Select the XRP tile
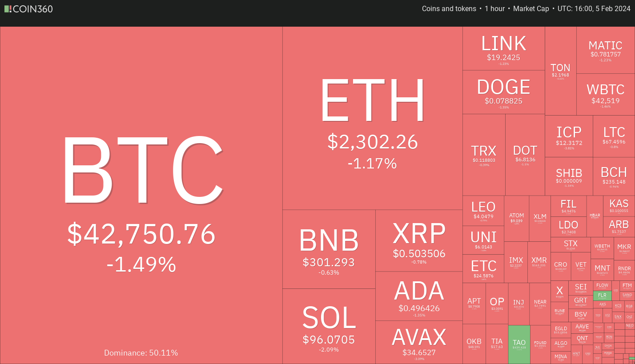The image size is (635, 364). point(419,240)
